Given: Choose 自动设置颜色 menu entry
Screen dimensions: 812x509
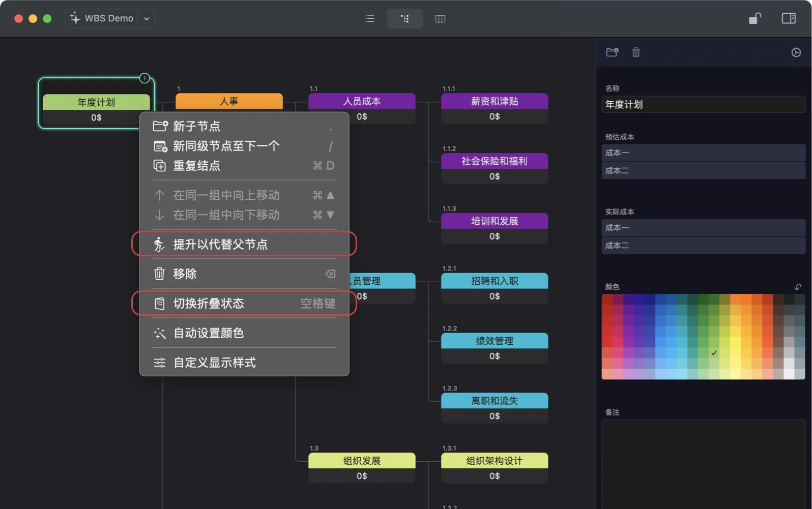Looking at the screenshot, I should [x=244, y=333].
